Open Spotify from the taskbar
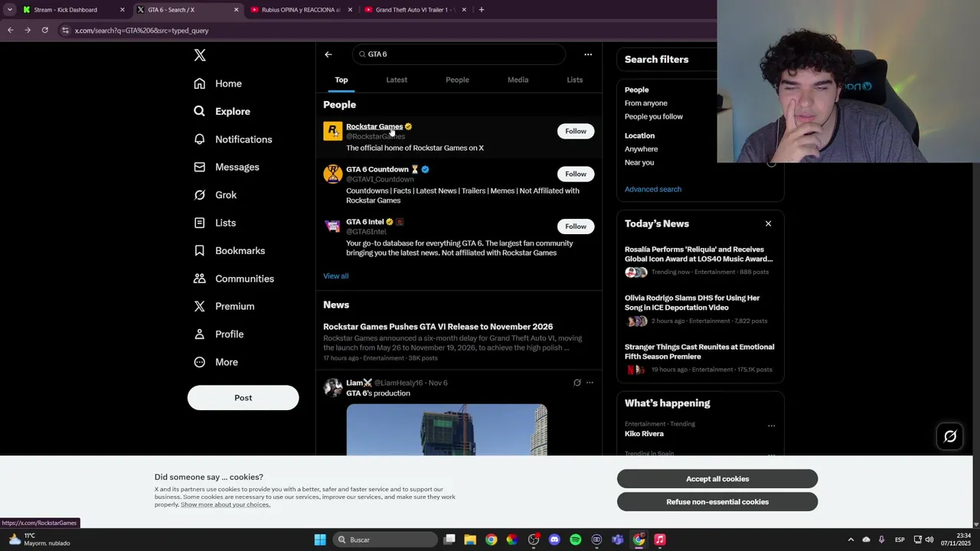This screenshot has height=551, width=980. [576, 540]
